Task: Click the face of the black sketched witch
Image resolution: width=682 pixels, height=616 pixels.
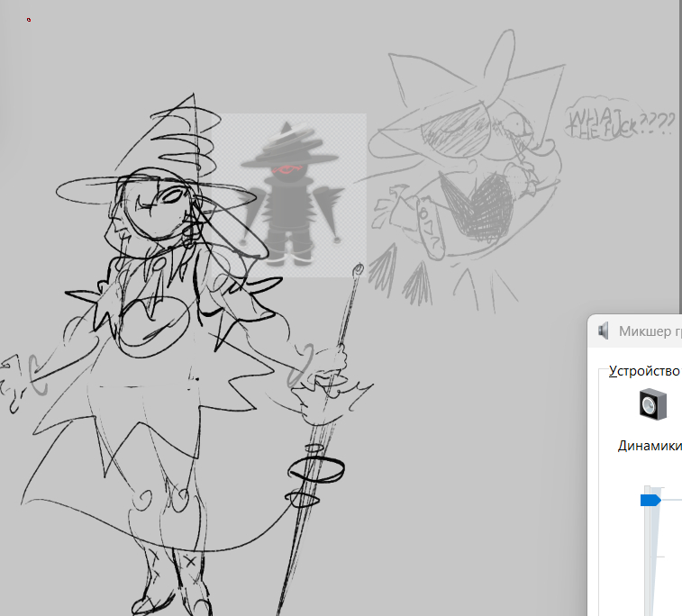Action: pyautogui.click(x=158, y=213)
